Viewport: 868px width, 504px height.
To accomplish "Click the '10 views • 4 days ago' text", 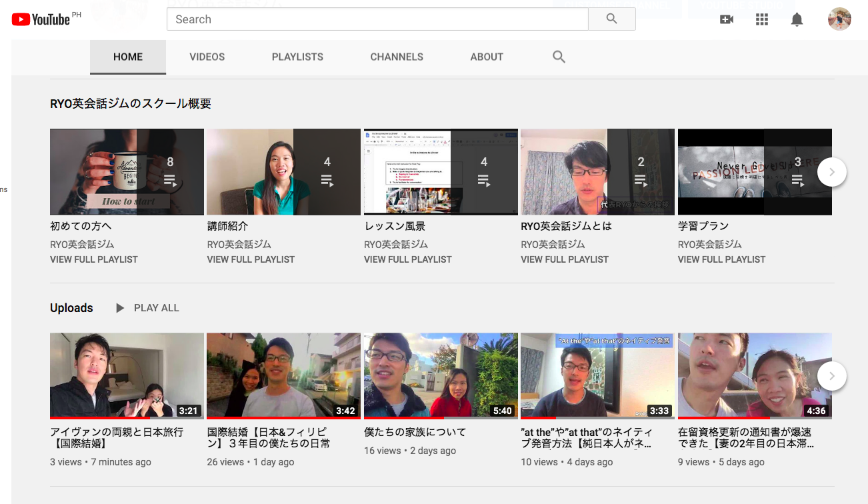I will 567,462.
